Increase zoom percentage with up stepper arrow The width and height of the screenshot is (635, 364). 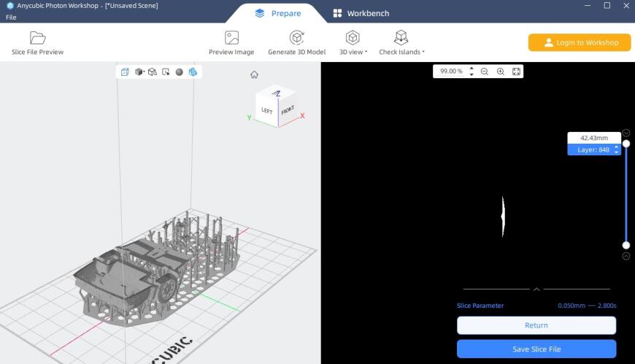point(472,69)
